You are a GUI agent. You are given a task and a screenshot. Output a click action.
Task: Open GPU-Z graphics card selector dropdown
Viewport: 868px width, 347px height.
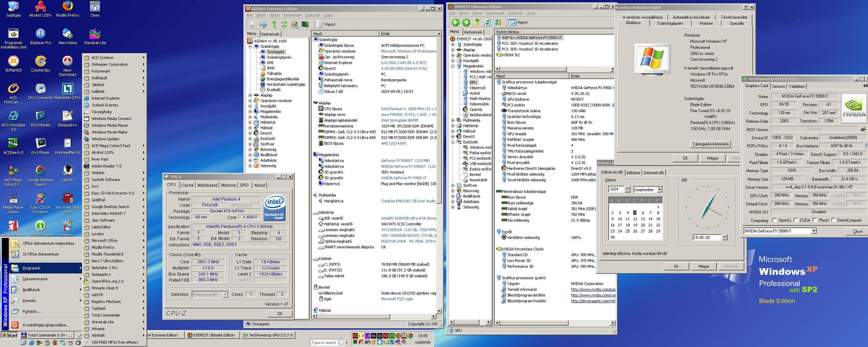[814, 231]
